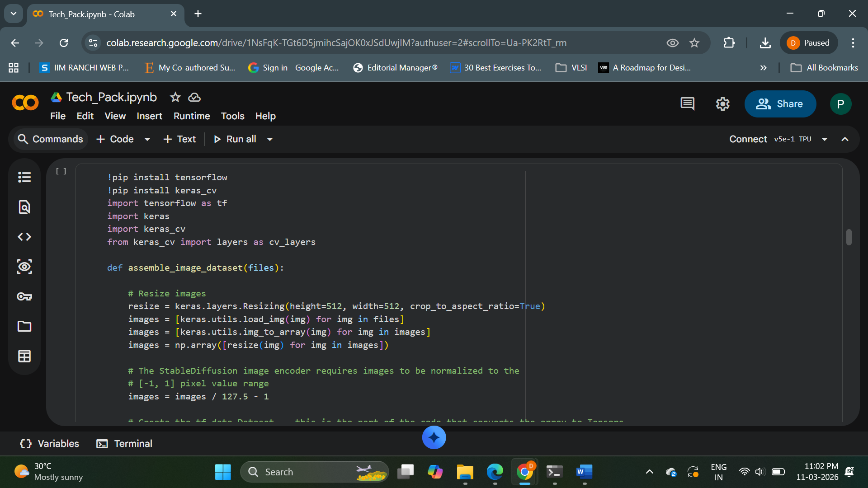Click the Share button
868x488 pixels.
(x=780, y=104)
